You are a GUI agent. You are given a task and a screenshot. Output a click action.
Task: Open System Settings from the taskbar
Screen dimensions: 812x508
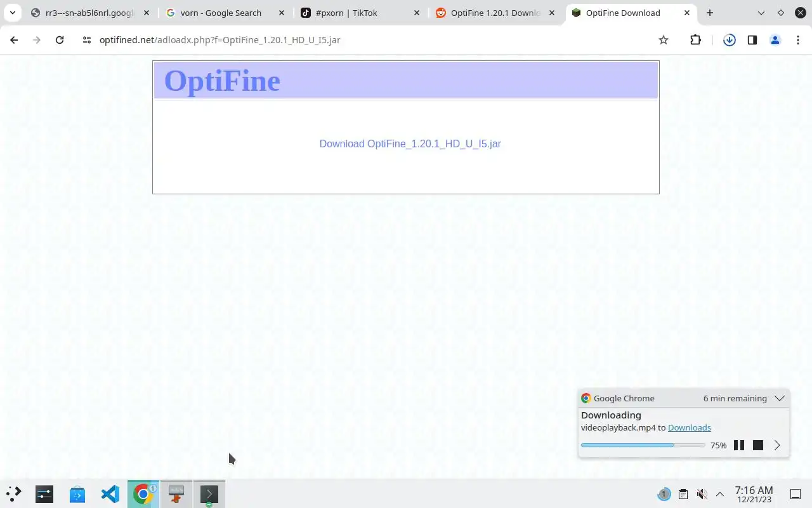point(44,493)
